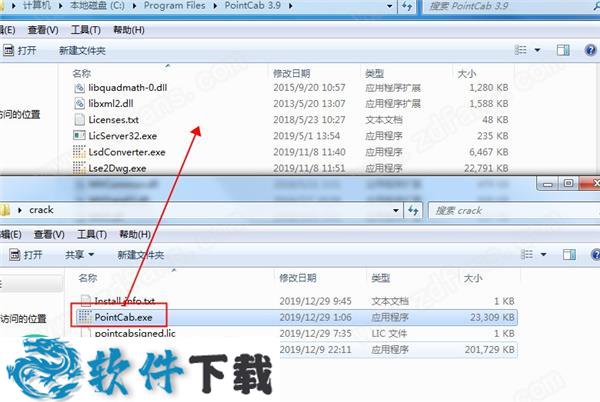Select file name Install_info.txt
600x402 pixels.
click(125, 301)
